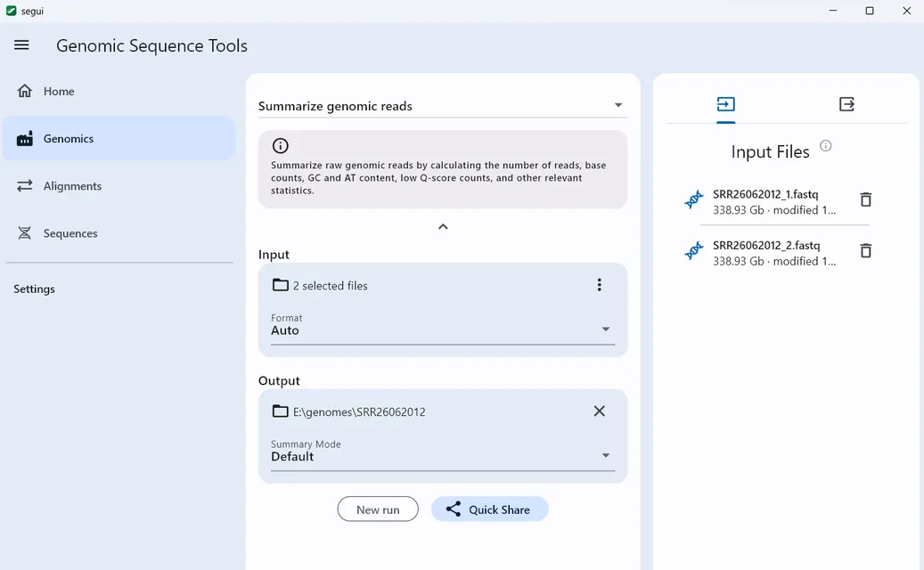Switch to the input files tab icon
The image size is (924, 570).
(726, 104)
